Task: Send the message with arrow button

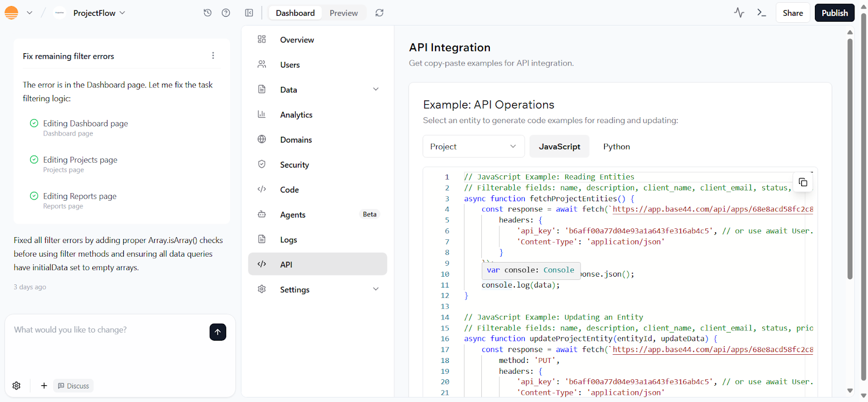Action: pos(218,332)
